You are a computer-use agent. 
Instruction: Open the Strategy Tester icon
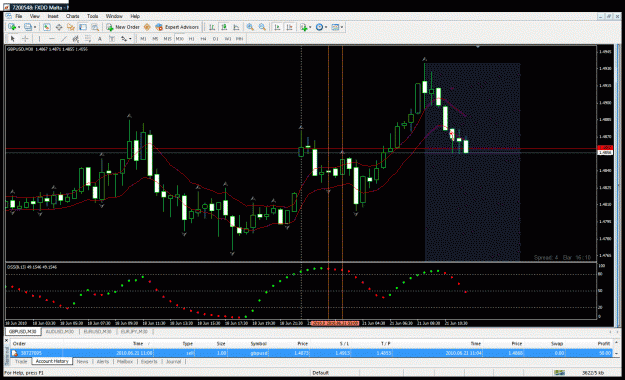[x=95, y=27]
